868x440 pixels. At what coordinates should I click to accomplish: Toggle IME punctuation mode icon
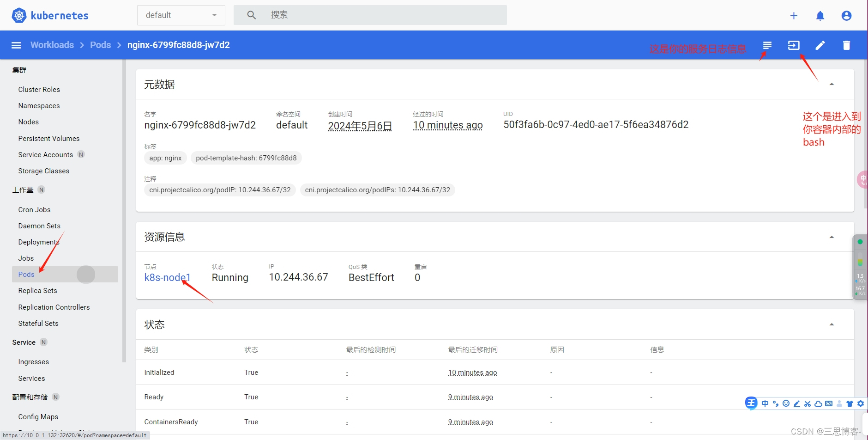coord(776,403)
